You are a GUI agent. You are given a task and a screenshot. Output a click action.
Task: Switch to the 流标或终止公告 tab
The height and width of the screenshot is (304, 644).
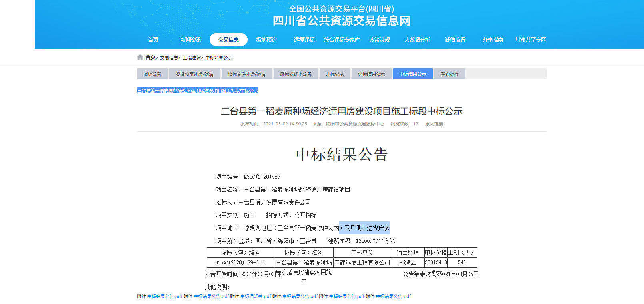click(296, 74)
